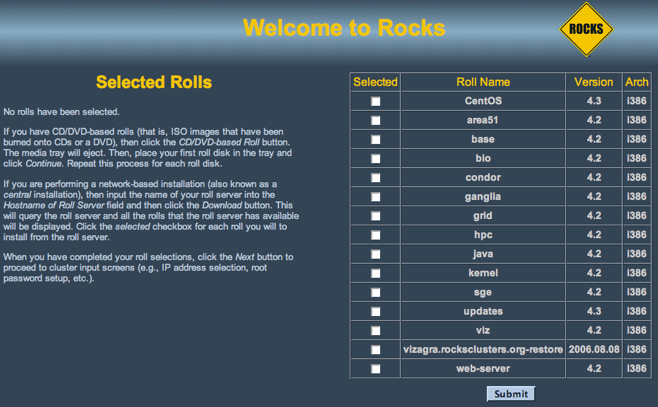658x407 pixels.
Task: Toggle the condor roll checkbox
Action: tap(376, 178)
